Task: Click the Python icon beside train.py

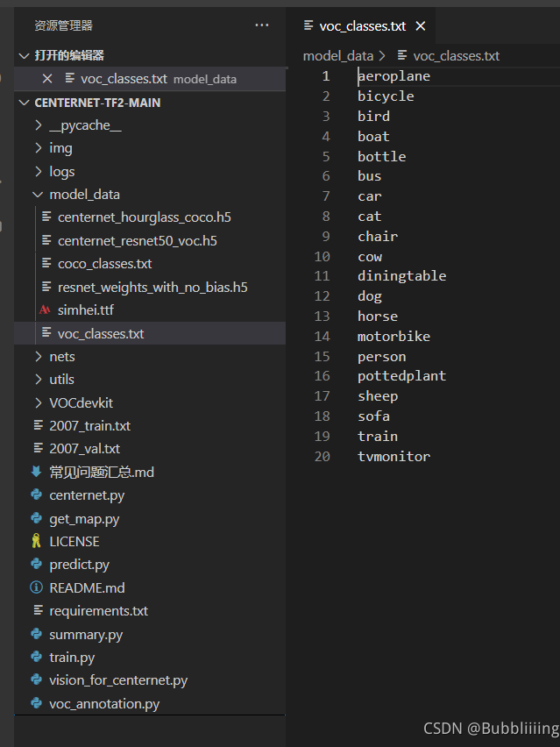Action: point(36,657)
